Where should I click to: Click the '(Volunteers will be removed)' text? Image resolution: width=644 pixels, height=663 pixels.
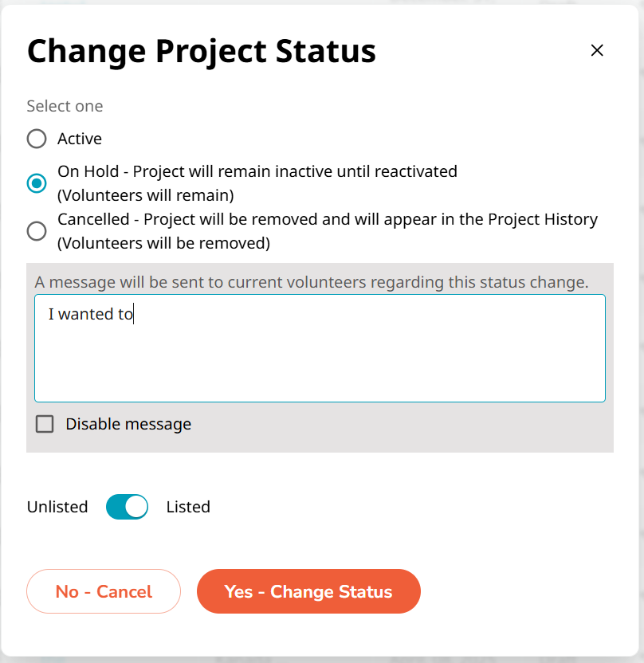coord(163,243)
